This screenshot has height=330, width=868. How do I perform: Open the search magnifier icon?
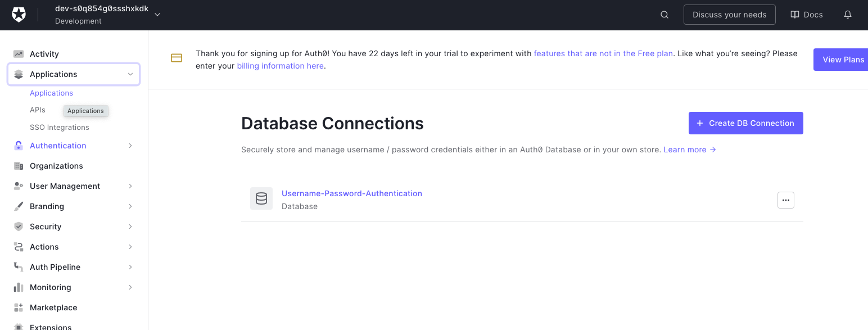click(x=664, y=15)
